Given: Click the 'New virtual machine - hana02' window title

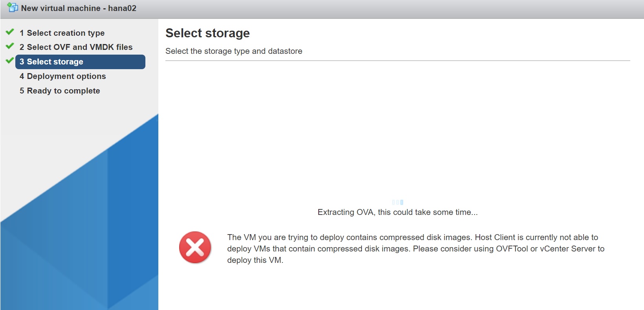Looking at the screenshot, I should pos(79,8).
